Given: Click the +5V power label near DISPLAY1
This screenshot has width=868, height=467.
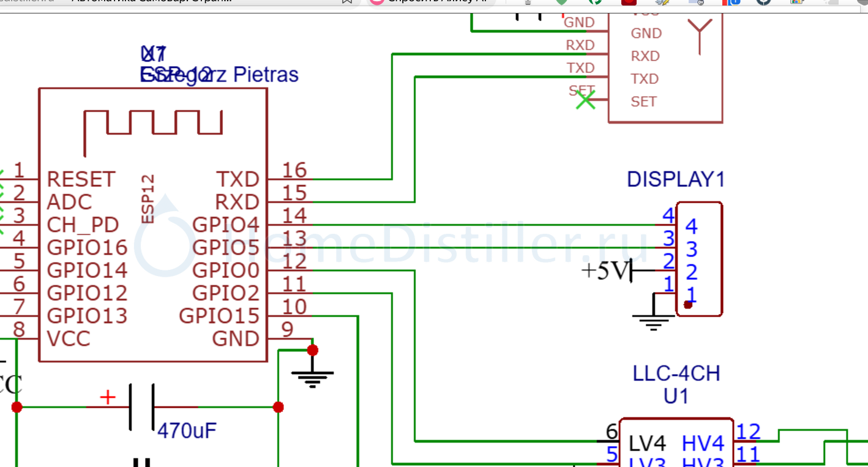Looking at the screenshot, I should (x=605, y=271).
